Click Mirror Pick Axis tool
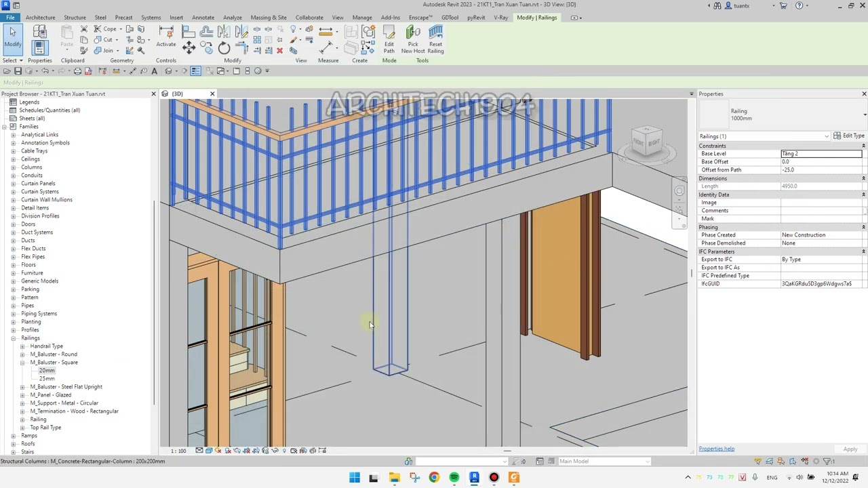 [224, 32]
